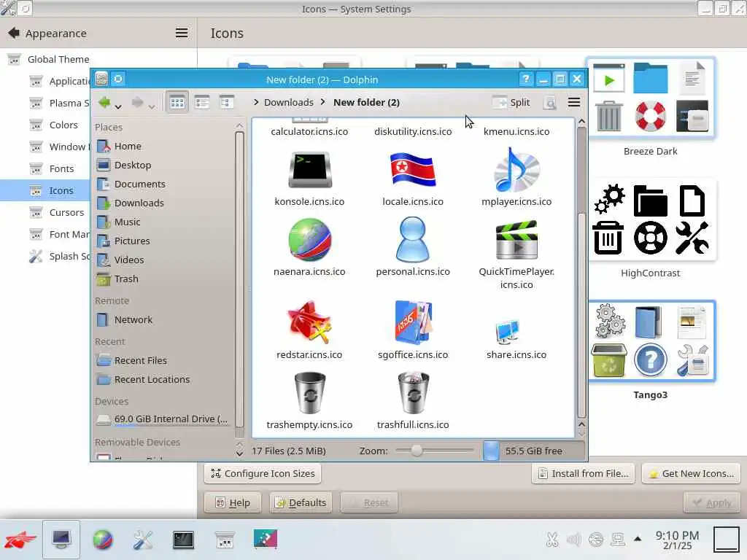The image size is (747, 560).
Task: Open Dolphin hamburger menu
Action: (574, 102)
